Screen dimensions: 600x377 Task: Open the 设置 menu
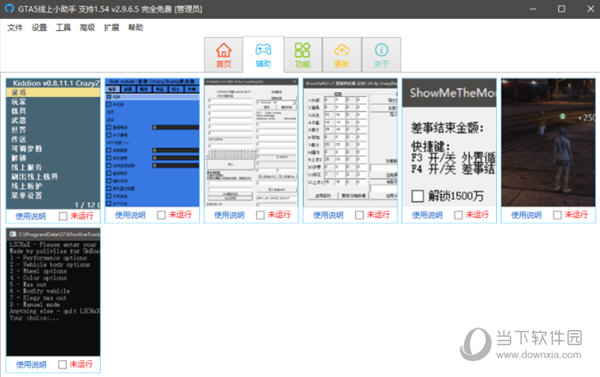coord(39,28)
